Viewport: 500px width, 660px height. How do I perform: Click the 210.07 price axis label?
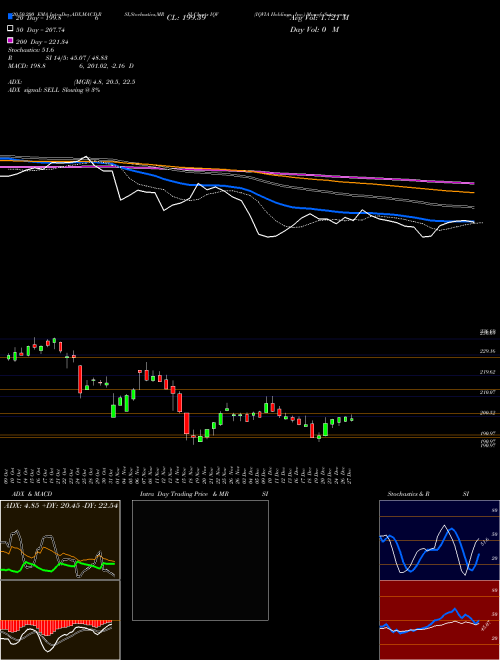click(x=488, y=392)
